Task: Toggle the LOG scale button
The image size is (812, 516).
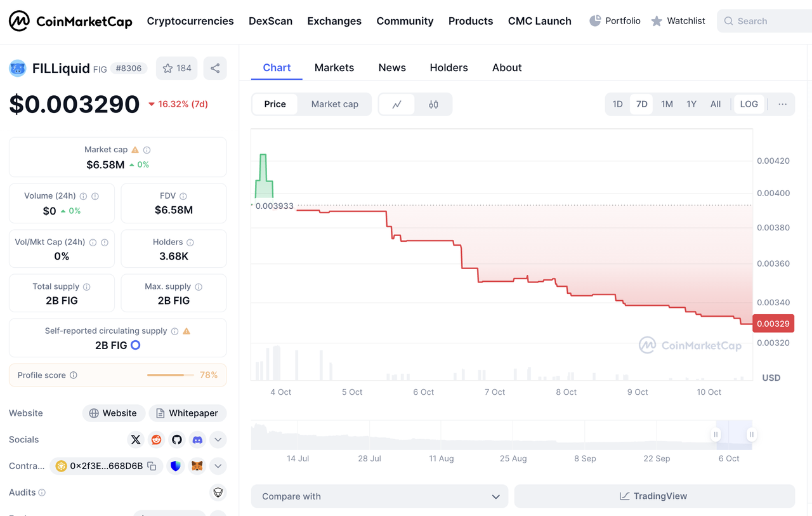Action: click(749, 104)
